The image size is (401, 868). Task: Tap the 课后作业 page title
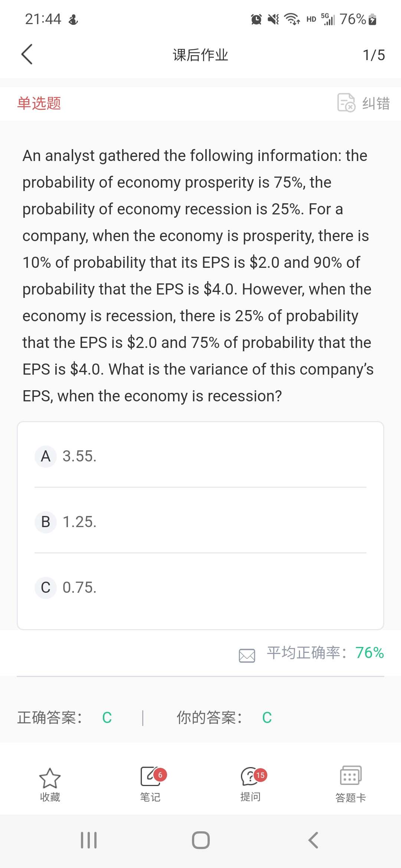coord(200,55)
